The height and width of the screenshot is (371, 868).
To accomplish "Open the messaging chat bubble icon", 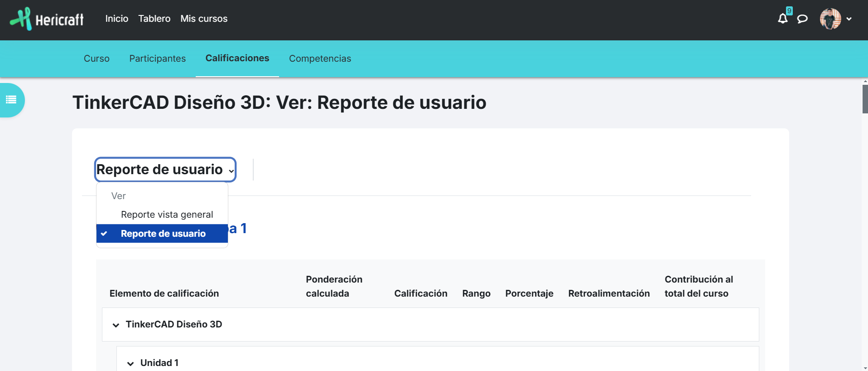I will pos(802,19).
